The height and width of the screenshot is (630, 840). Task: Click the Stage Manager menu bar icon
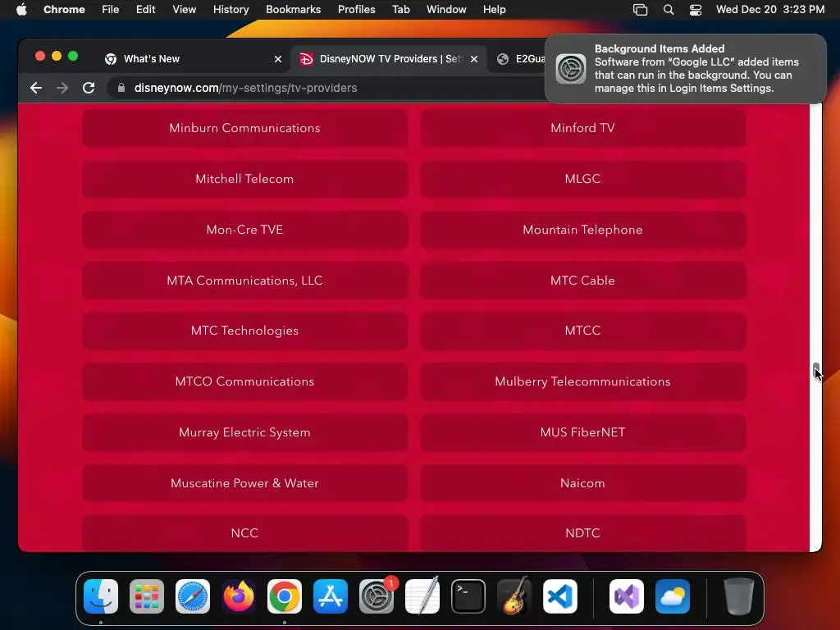coord(640,10)
